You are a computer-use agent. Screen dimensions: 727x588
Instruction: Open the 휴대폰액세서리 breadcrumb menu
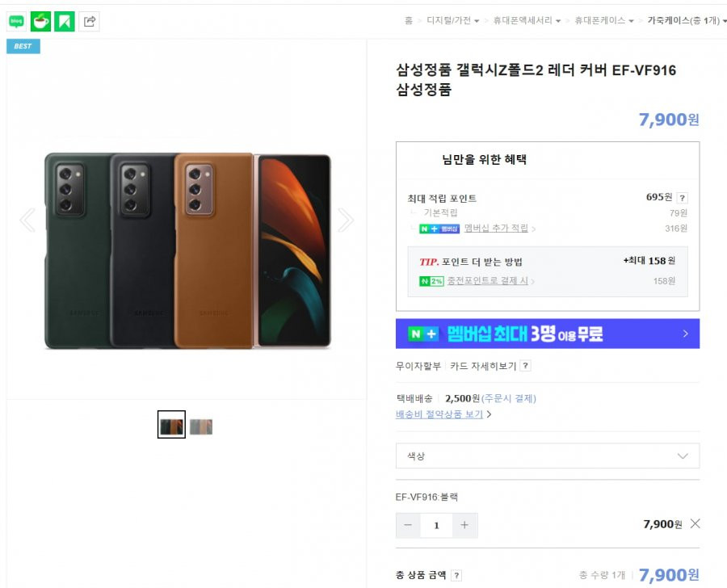click(527, 20)
